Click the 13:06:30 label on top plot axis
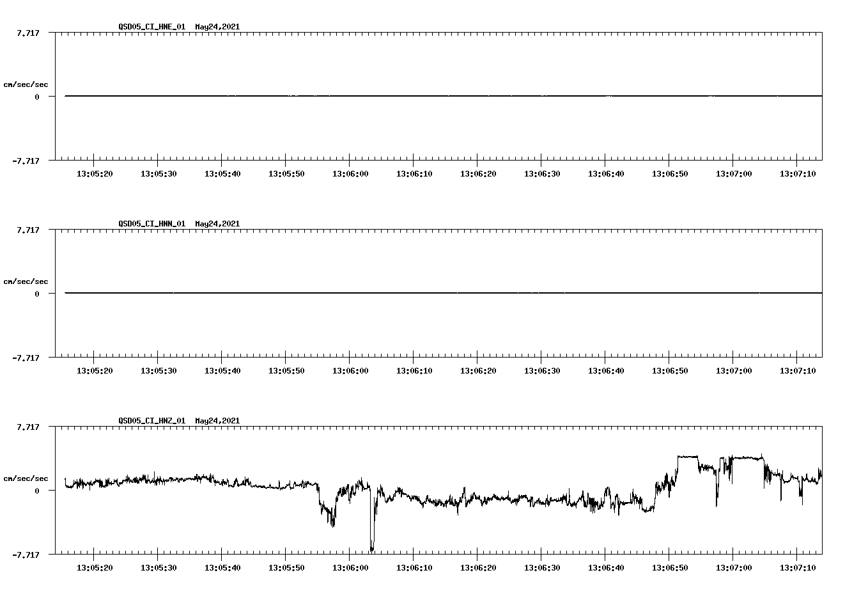The width and height of the screenshot is (868, 591). click(x=542, y=173)
